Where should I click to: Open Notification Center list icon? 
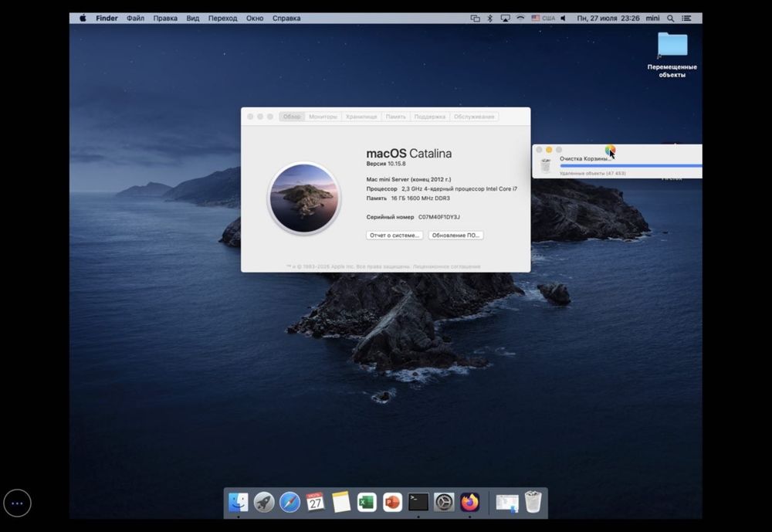tap(686, 19)
